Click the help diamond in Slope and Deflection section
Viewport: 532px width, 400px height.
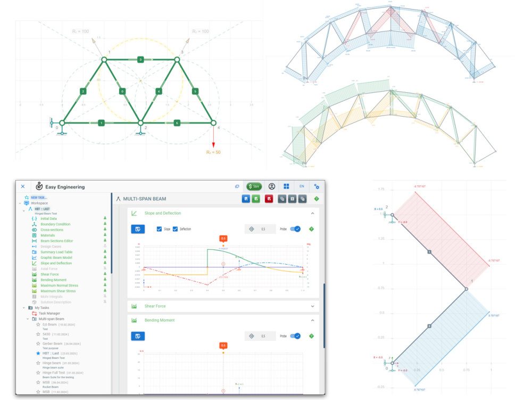[x=311, y=229]
